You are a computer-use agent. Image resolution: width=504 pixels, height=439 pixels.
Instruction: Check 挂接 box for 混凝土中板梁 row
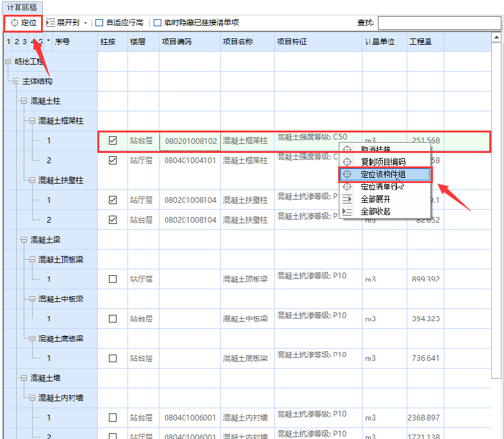point(113,319)
